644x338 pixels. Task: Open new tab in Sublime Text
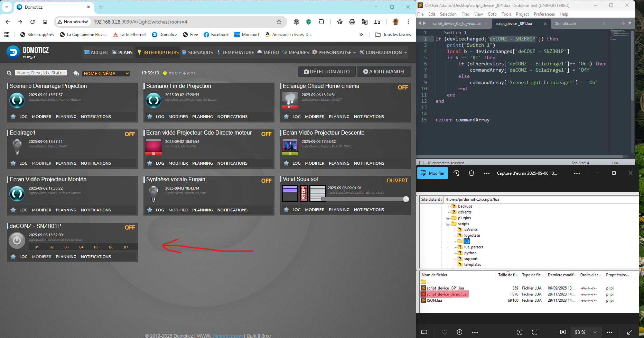point(623,23)
